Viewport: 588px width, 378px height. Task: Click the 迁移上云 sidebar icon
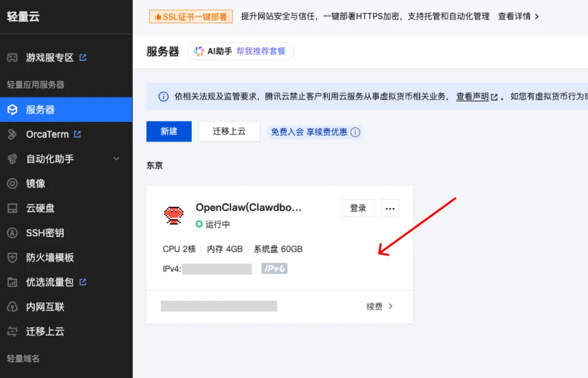click(x=13, y=332)
